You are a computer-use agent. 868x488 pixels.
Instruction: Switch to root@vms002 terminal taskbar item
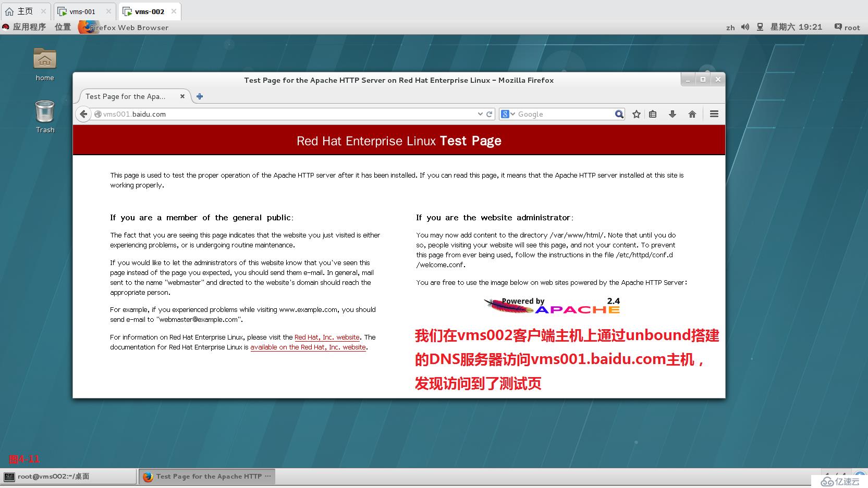[69, 476]
